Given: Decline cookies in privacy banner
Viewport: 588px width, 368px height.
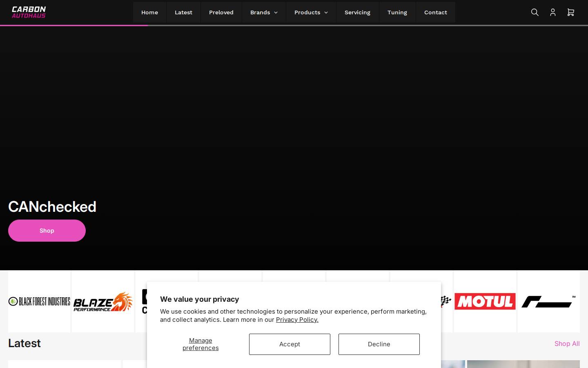Looking at the screenshot, I should click(x=379, y=344).
